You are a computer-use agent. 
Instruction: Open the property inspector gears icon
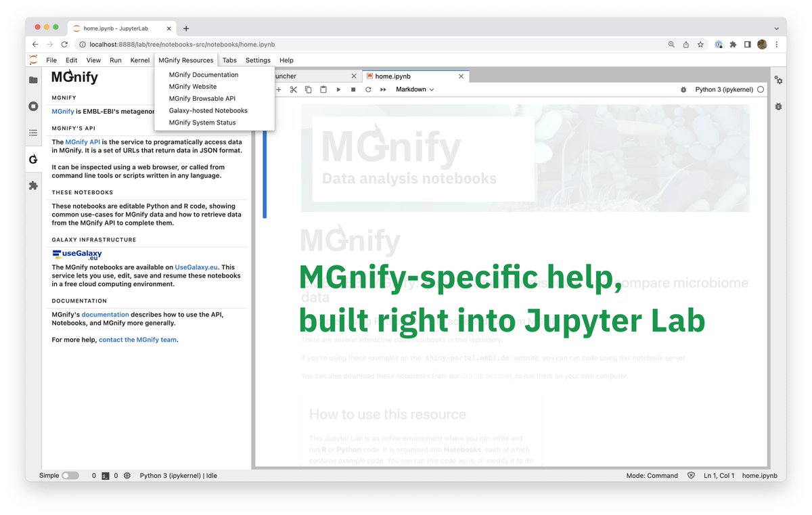click(778, 80)
